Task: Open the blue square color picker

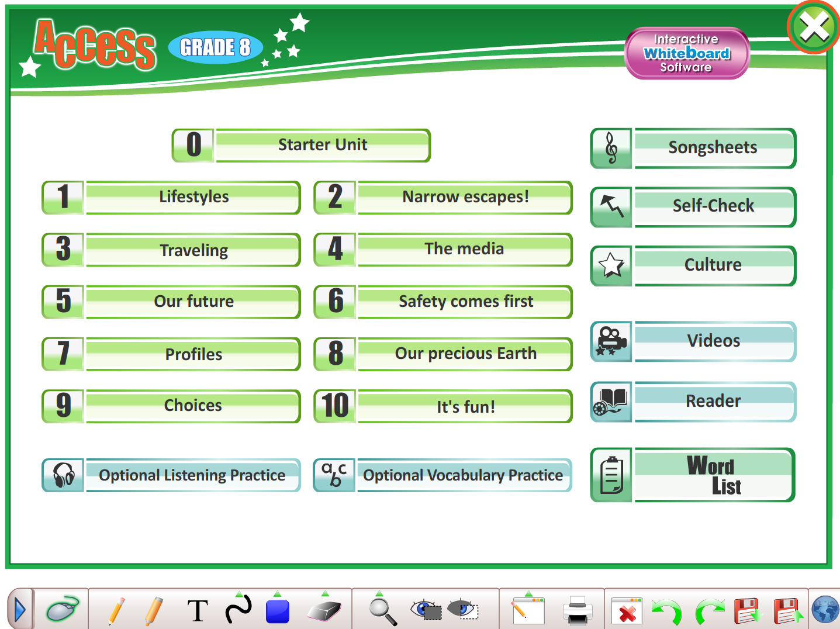Action: coord(277,611)
